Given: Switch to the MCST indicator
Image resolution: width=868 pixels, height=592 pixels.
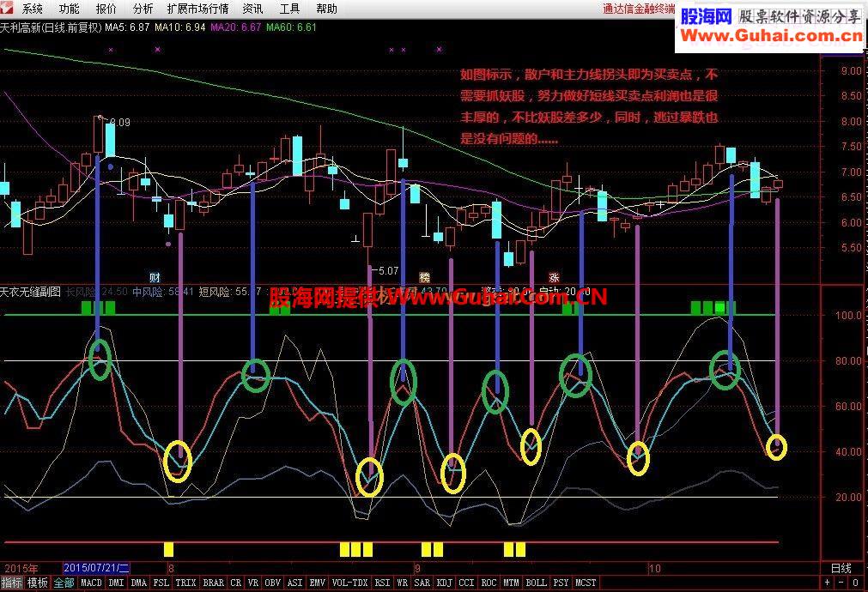Looking at the screenshot, I should coord(586,583).
